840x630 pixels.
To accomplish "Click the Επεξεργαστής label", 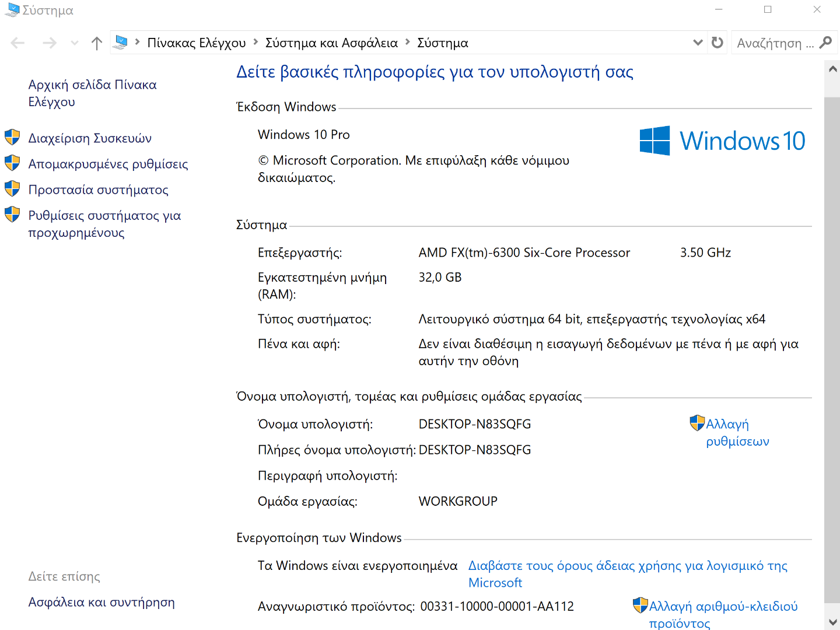I will [300, 253].
